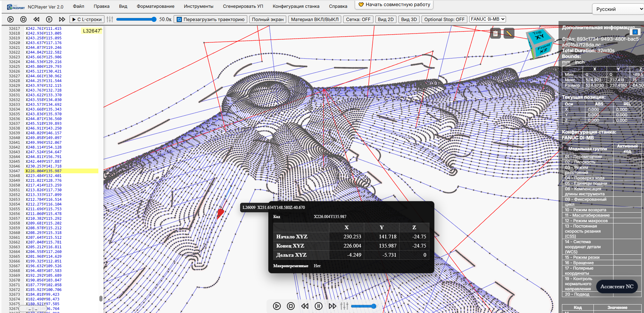Toggle the grid with Сетка: OFF

pyautogui.click(x=358, y=19)
